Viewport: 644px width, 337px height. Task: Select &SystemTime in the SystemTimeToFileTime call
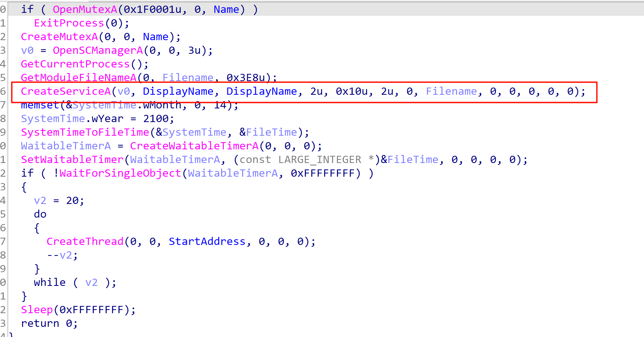pyautogui.click(x=191, y=132)
